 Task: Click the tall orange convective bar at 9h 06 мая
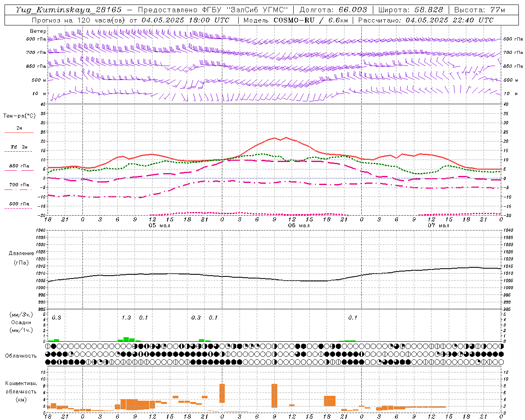click(x=274, y=396)
